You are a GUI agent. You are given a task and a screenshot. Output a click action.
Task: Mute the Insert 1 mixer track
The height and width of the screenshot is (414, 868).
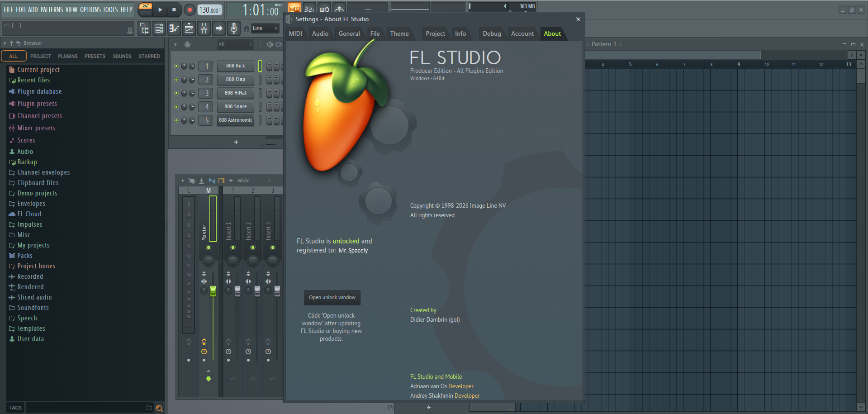[233, 247]
